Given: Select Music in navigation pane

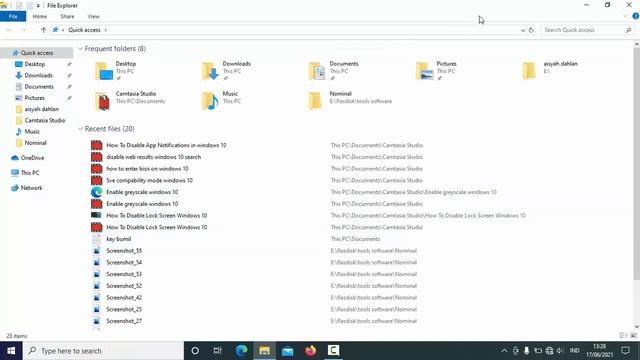Looking at the screenshot, I should [x=32, y=131].
